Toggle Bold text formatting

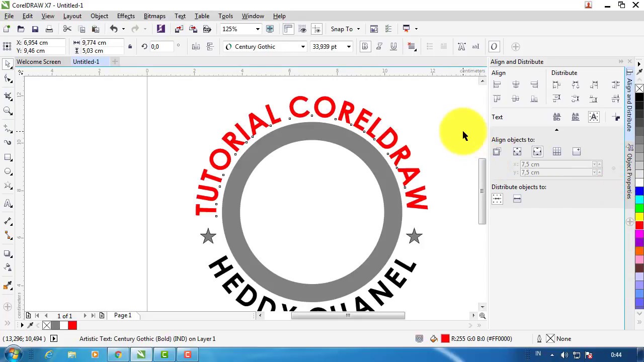[x=365, y=47]
